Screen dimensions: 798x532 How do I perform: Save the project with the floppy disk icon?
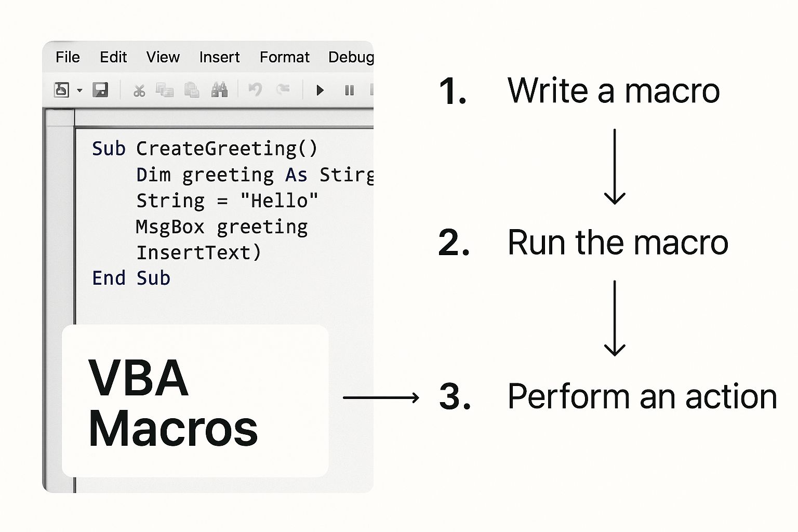100,90
